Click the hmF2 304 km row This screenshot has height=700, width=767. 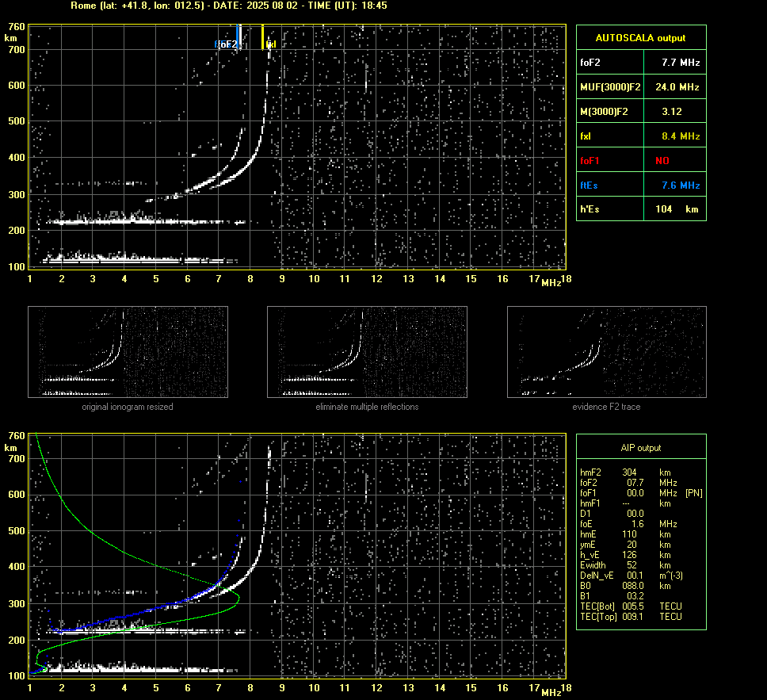[x=626, y=472]
